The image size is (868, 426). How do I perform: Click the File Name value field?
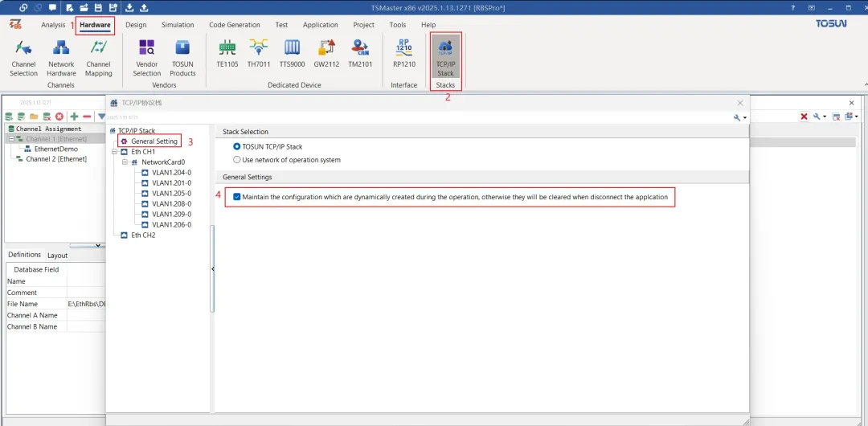click(87, 304)
